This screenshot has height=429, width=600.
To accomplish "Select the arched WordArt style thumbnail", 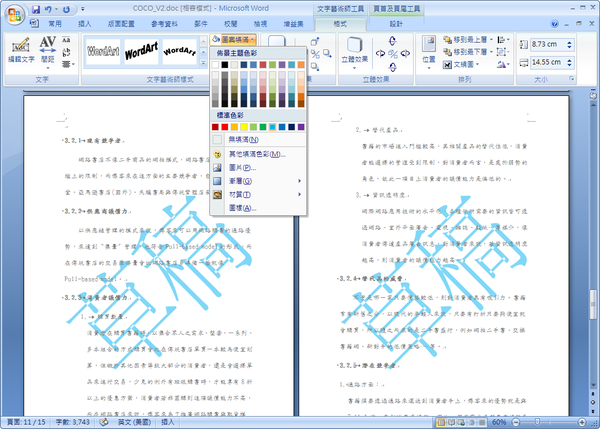I will click(179, 51).
